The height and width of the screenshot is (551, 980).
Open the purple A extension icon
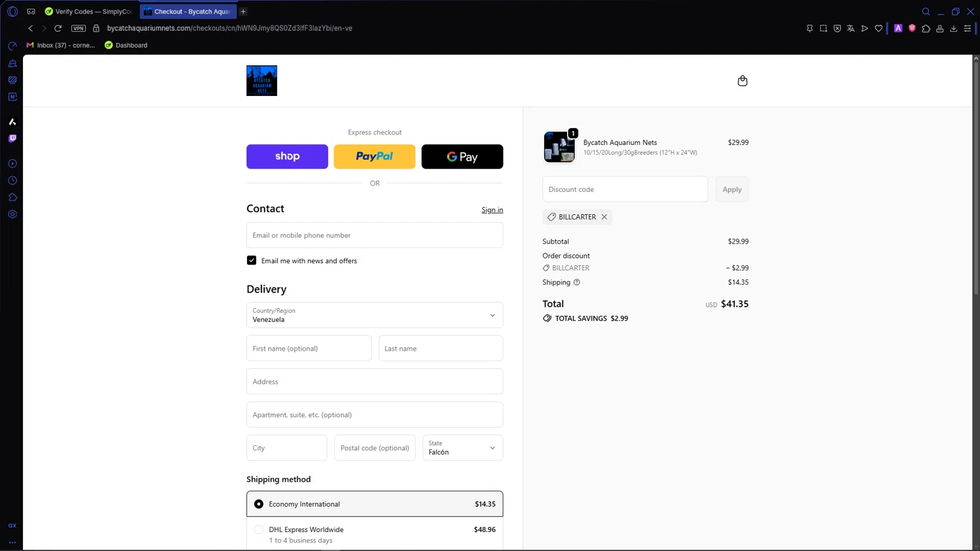(898, 28)
